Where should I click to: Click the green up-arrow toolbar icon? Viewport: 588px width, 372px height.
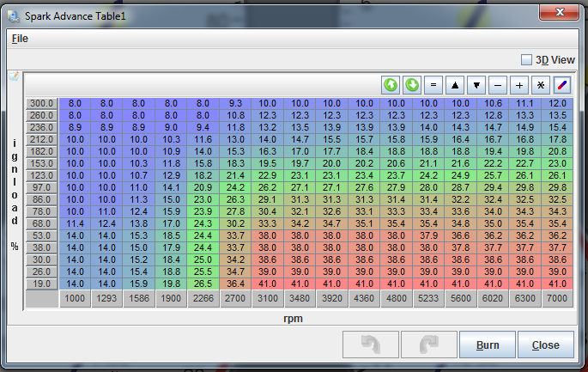point(391,85)
